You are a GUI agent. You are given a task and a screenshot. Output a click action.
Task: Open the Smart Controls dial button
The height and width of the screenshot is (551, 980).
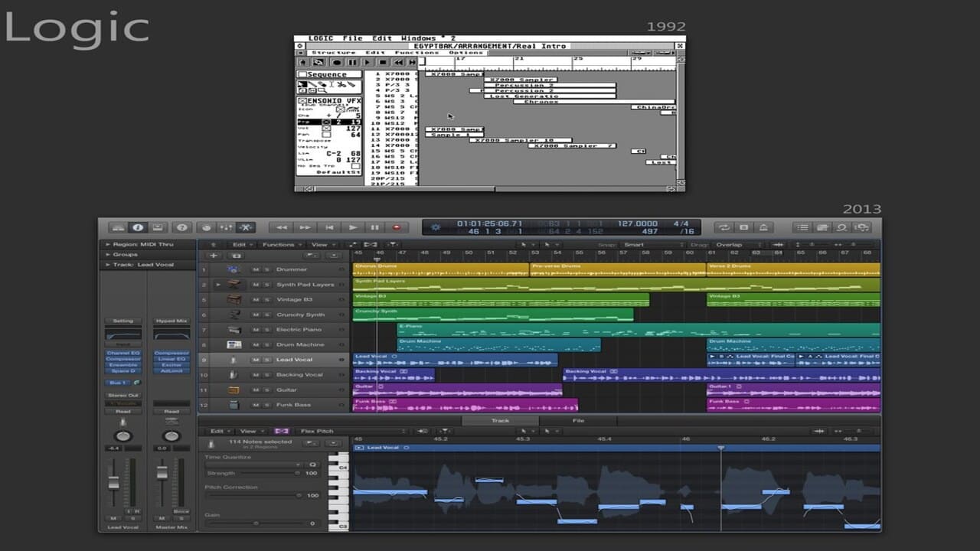206,227
